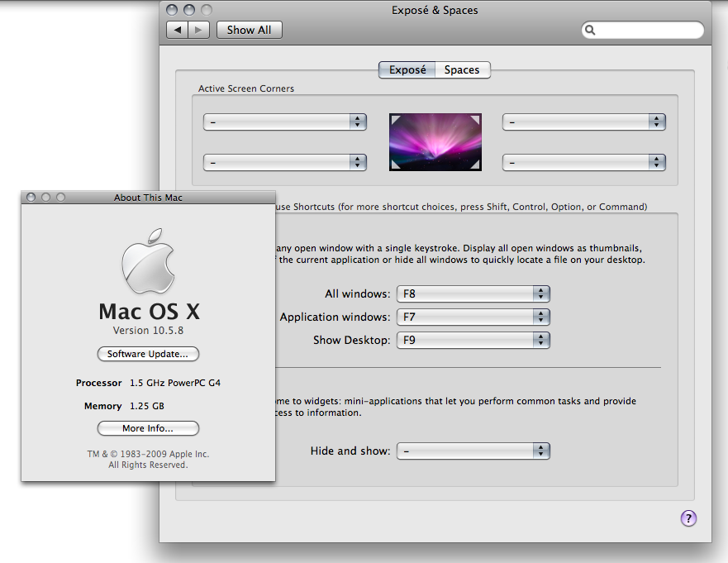The height and width of the screenshot is (563, 728).
Task: Open bottom-right screen corner dropdown
Action: coord(584,163)
